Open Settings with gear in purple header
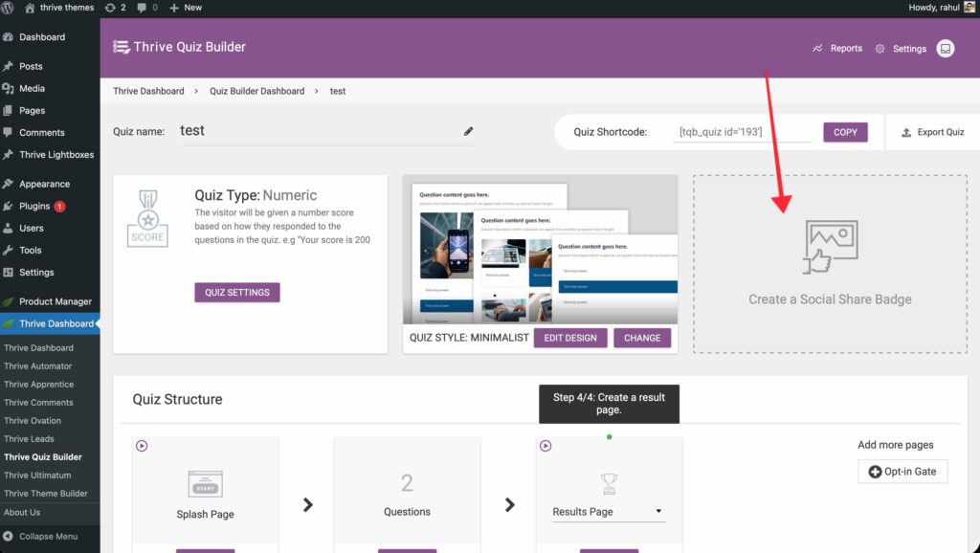This screenshot has height=553, width=980. click(901, 49)
